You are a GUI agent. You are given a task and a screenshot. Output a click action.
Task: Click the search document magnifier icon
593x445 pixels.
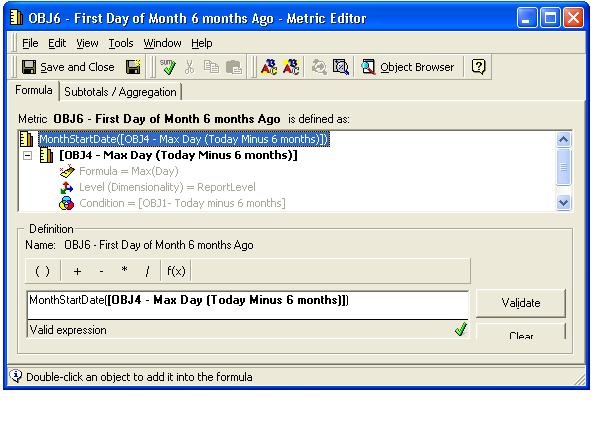pyautogui.click(x=341, y=67)
